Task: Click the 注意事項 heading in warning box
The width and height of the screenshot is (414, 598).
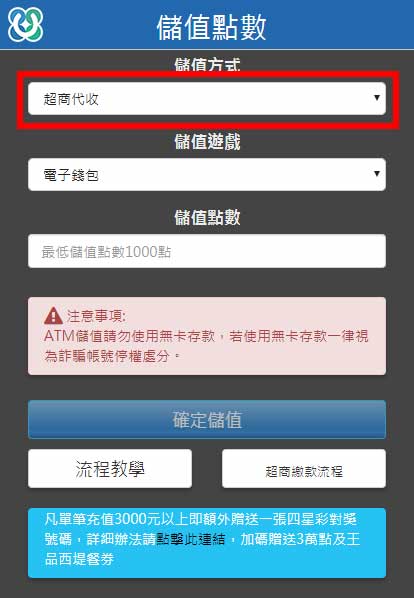Action: click(96, 316)
